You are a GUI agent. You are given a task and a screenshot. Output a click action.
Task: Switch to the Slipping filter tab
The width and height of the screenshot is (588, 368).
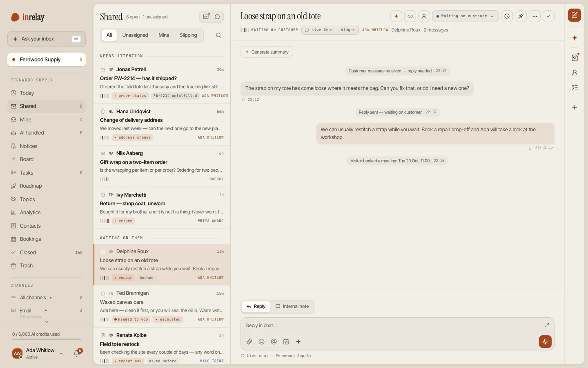click(x=188, y=35)
